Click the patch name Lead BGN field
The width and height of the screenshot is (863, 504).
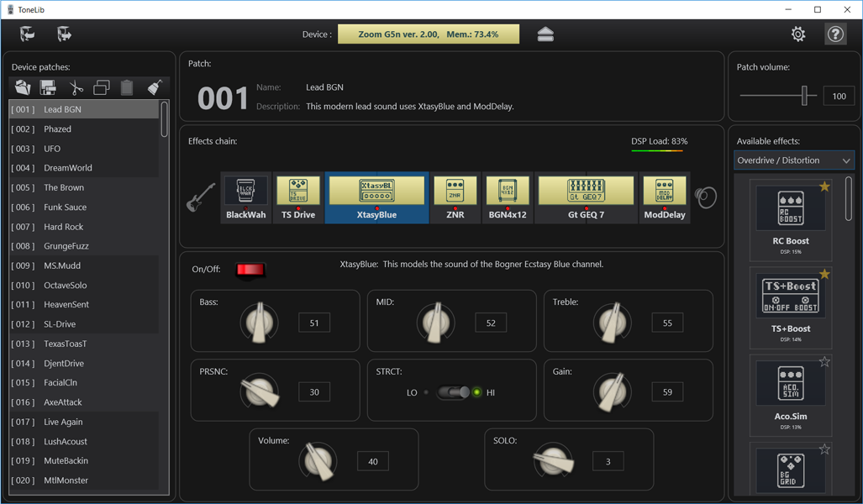coord(324,87)
